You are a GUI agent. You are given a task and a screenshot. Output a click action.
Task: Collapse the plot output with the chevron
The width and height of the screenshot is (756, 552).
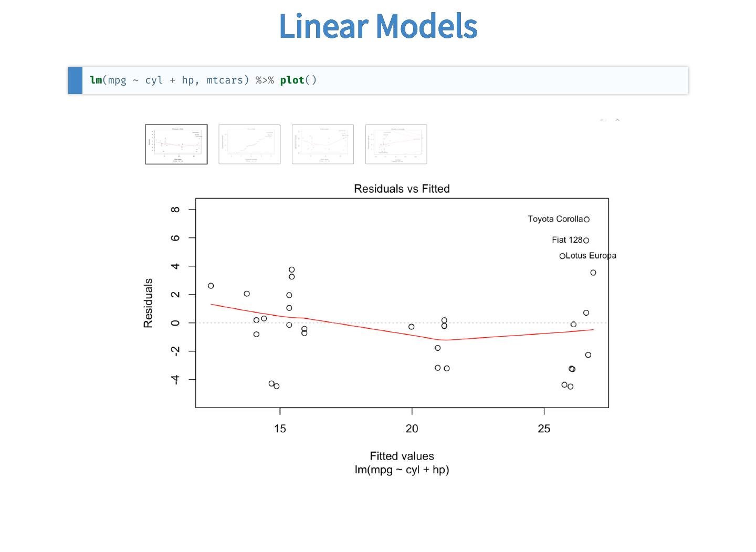(x=617, y=120)
